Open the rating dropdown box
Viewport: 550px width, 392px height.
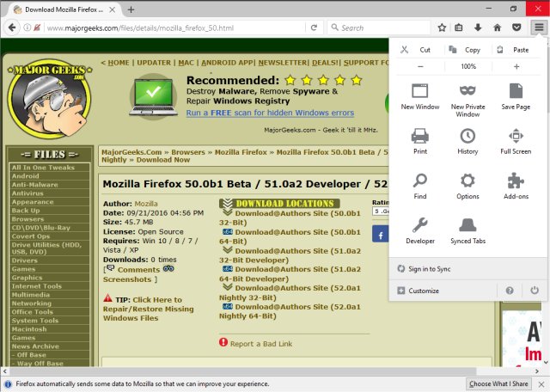[380, 211]
